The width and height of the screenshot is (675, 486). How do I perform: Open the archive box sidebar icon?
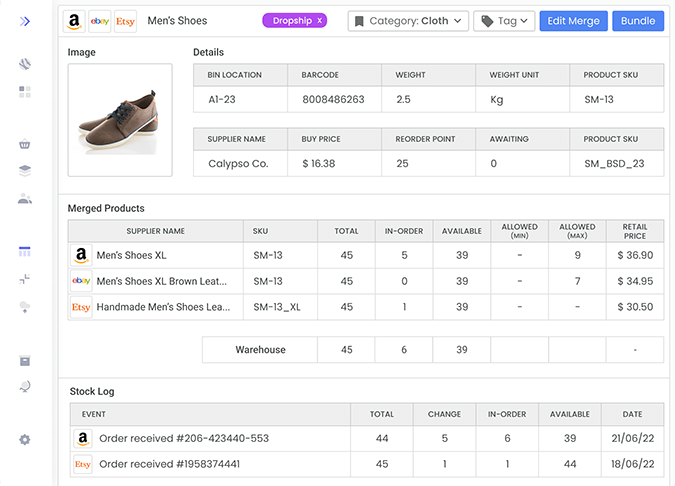click(x=25, y=361)
